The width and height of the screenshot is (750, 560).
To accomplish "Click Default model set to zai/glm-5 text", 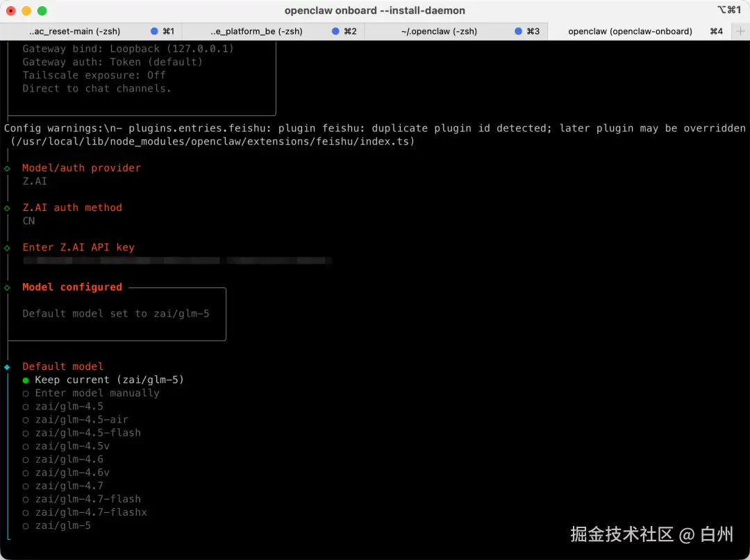I will pyautogui.click(x=116, y=314).
